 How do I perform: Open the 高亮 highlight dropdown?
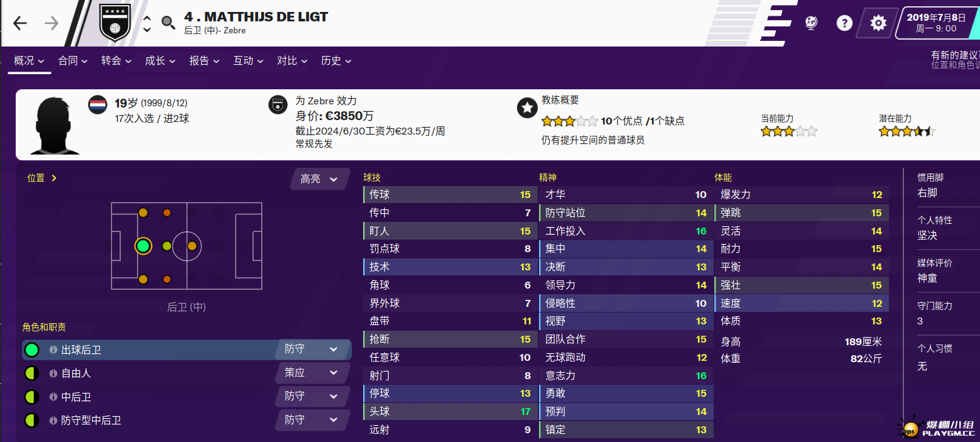[319, 179]
